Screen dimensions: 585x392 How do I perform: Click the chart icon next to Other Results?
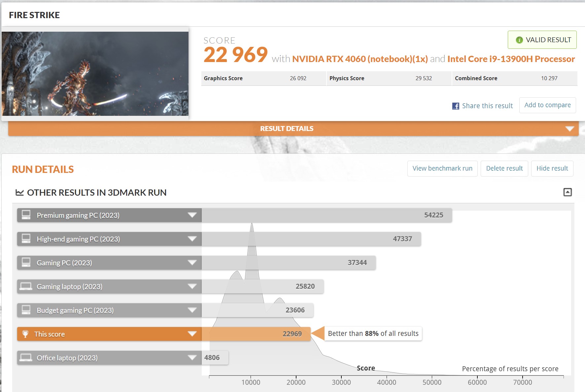click(20, 192)
